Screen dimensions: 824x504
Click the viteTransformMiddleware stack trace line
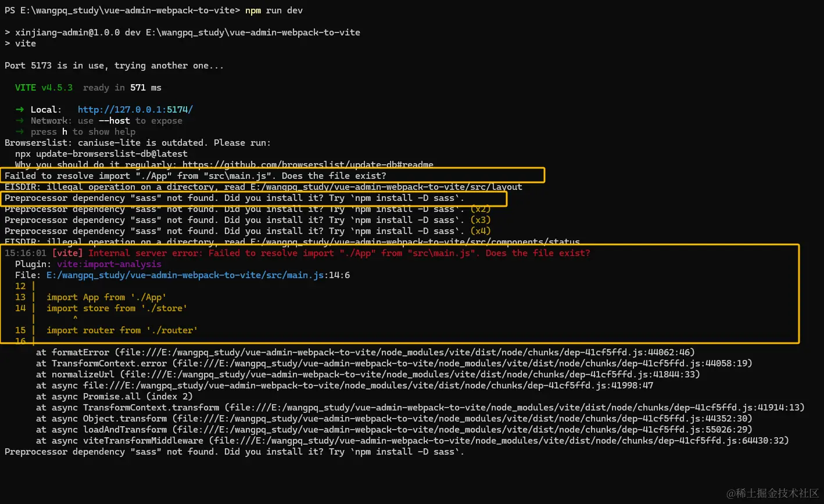tap(413, 441)
